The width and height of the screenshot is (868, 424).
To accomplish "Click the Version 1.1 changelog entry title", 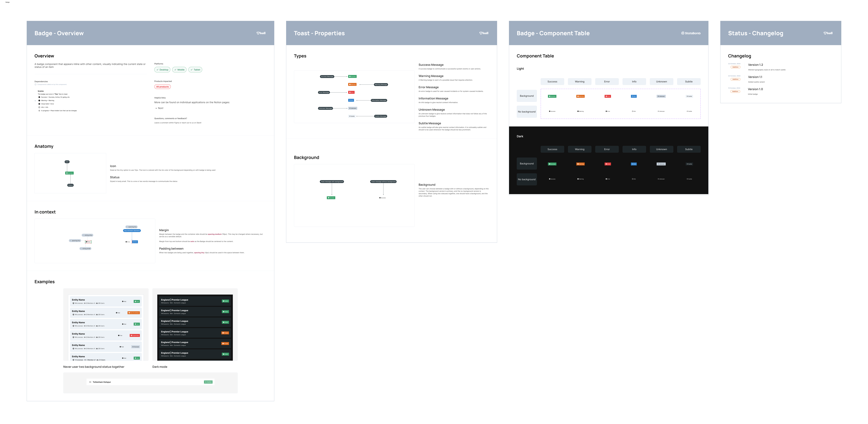I will [755, 77].
